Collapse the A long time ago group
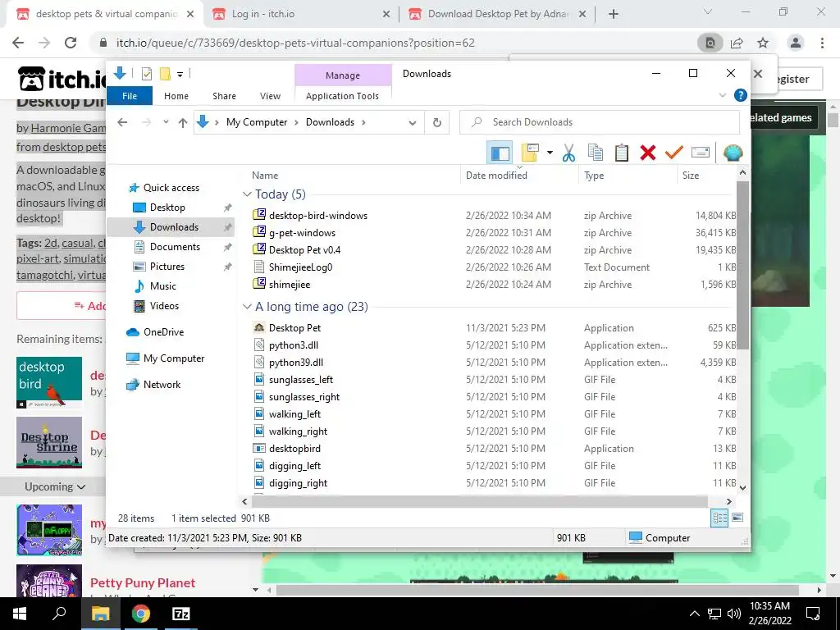 click(x=247, y=307)
